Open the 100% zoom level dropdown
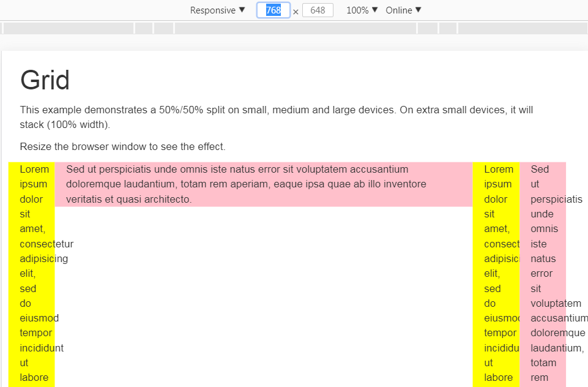The image size is (588, 387). pyautogui.click(x=362, y=10)
